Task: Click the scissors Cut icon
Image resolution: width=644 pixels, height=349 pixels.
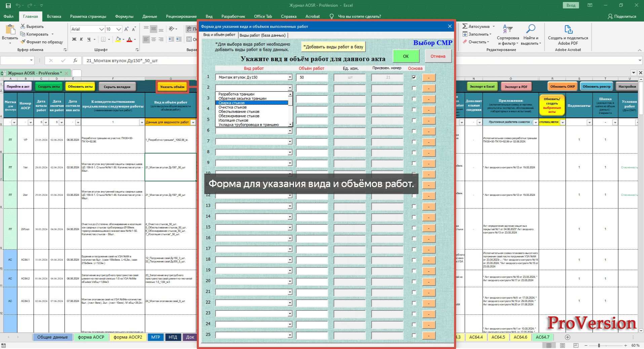Action: [23, 26]
